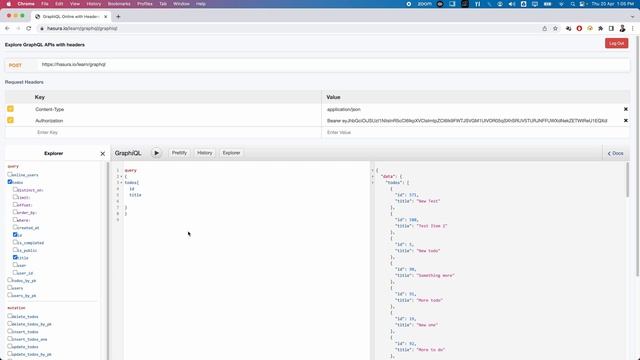
Task: Open the Edit menu
Action: [x=59, y=4]
